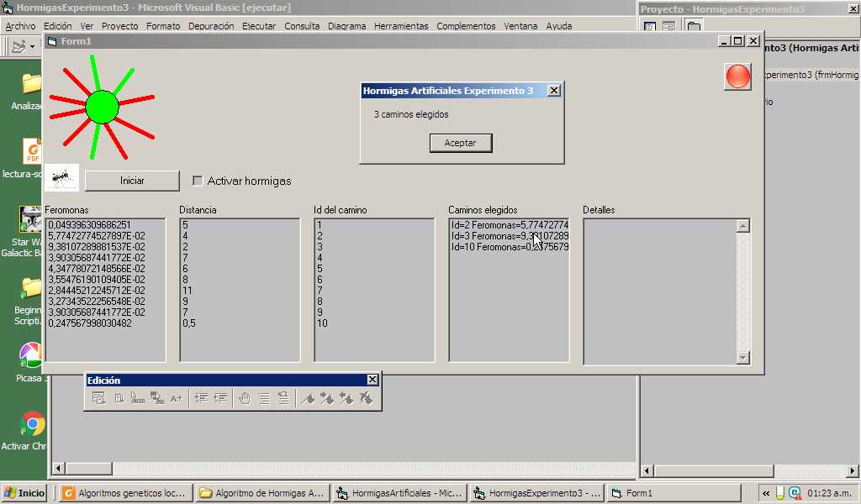This screenshot has height=504, width=861.
Task: Click the Windows Inicio button
Action: tap(24, 492)
